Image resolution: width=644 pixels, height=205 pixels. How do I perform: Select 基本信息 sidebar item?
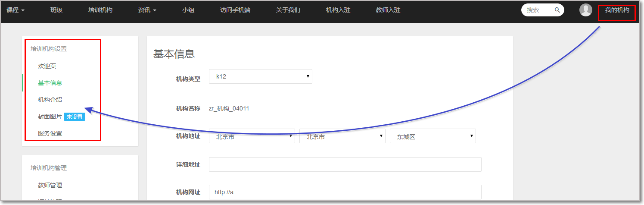tap(50, 83)
